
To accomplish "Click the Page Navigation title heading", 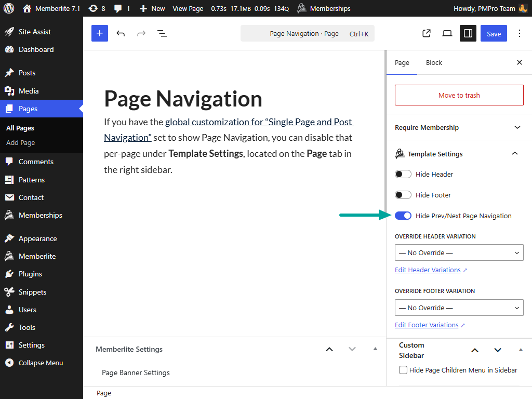I will 183,99.
